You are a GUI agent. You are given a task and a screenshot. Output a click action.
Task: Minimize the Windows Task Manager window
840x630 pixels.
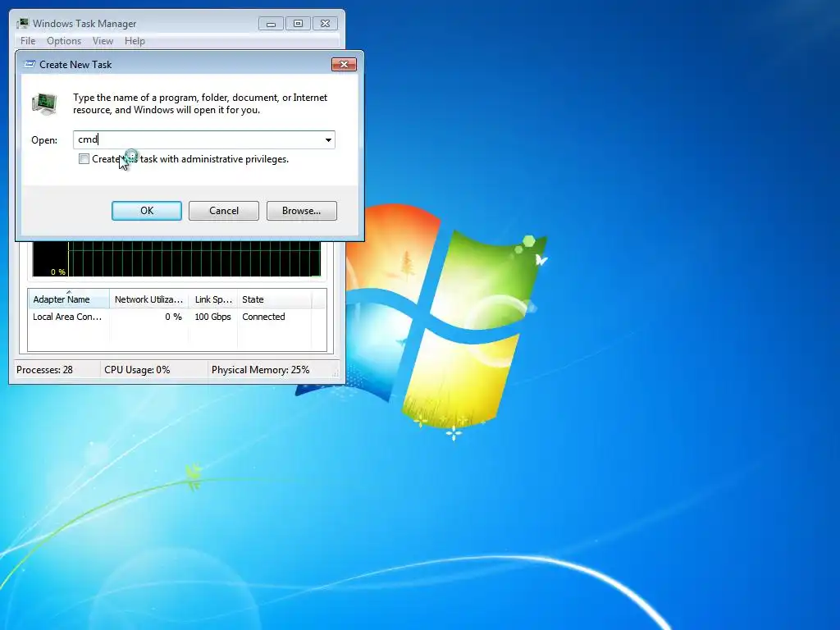click(271, 24)
